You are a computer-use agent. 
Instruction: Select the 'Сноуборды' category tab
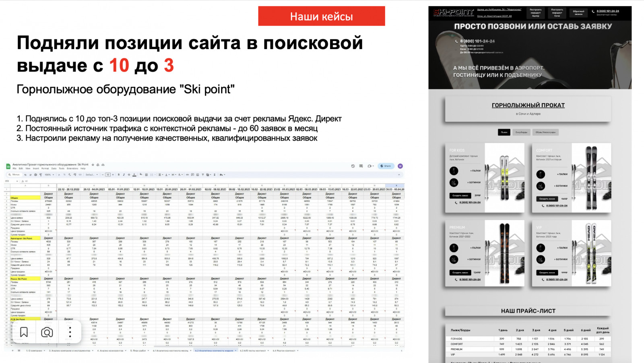(521, 132)
